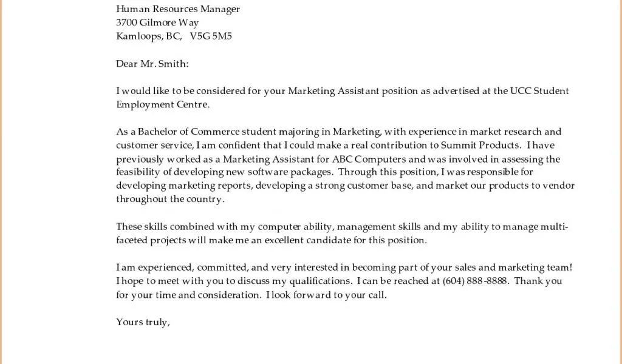Click the 'Human Resources Manager' line
Screen dimensions: 622x364
click(x=178, y=9)
